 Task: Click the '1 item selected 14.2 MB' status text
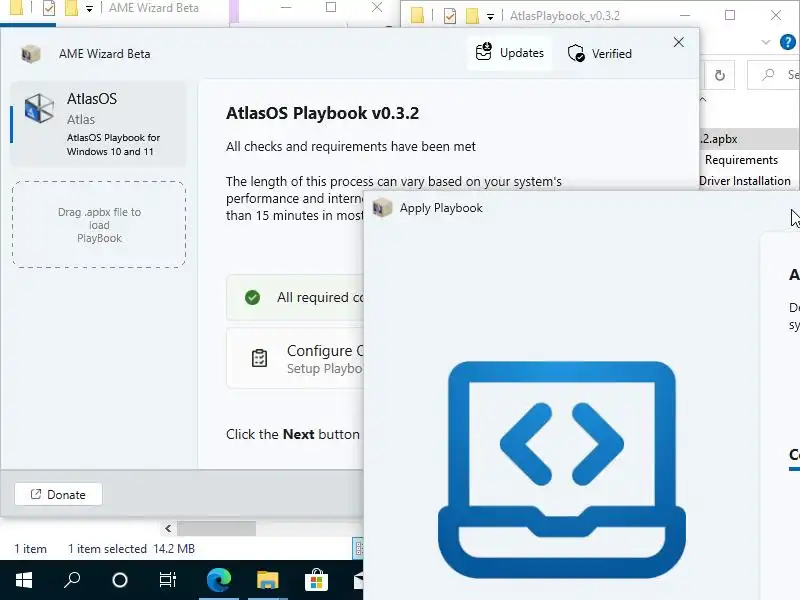pyautogui.click(x=131, y=549)
